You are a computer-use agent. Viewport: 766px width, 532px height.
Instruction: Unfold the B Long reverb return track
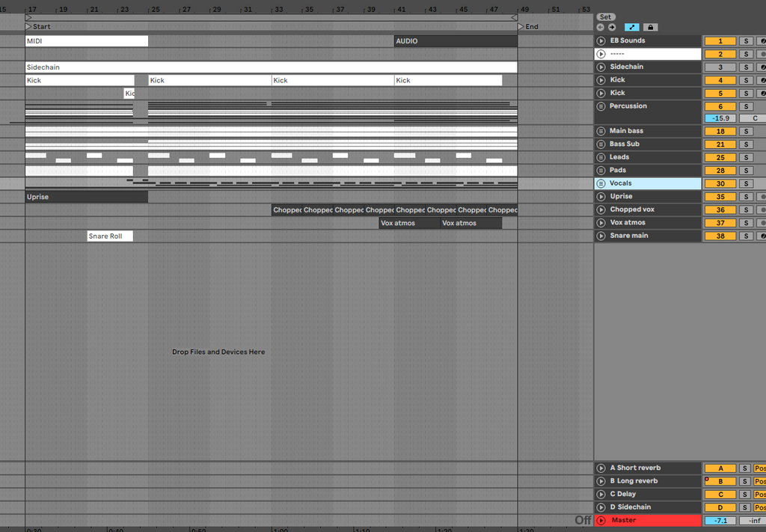pos(601,481)
